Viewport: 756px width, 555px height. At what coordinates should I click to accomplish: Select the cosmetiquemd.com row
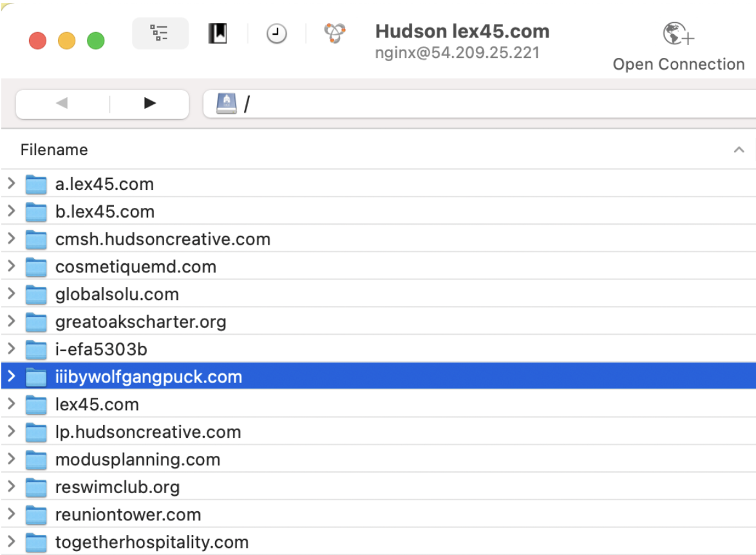tap(379, 266)
